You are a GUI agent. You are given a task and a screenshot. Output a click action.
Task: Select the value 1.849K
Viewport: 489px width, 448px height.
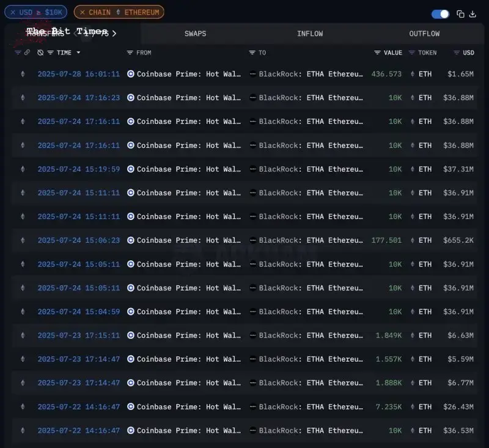[389, 335]
